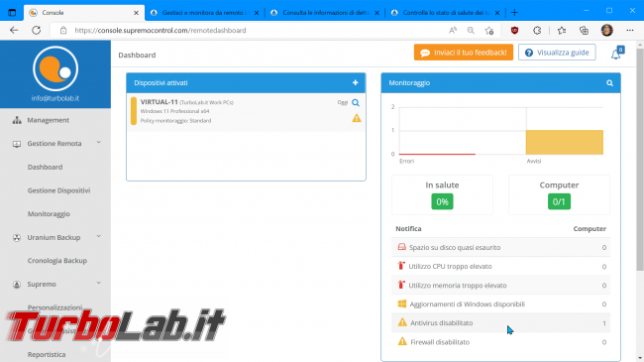
Task: Add page to favorites star icon
Action: pos(489,31)
